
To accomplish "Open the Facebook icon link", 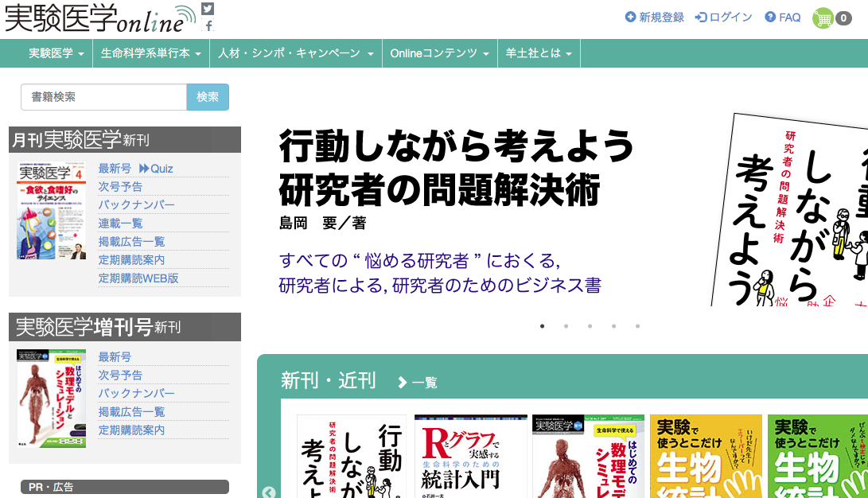I will (x=208, y=25).
